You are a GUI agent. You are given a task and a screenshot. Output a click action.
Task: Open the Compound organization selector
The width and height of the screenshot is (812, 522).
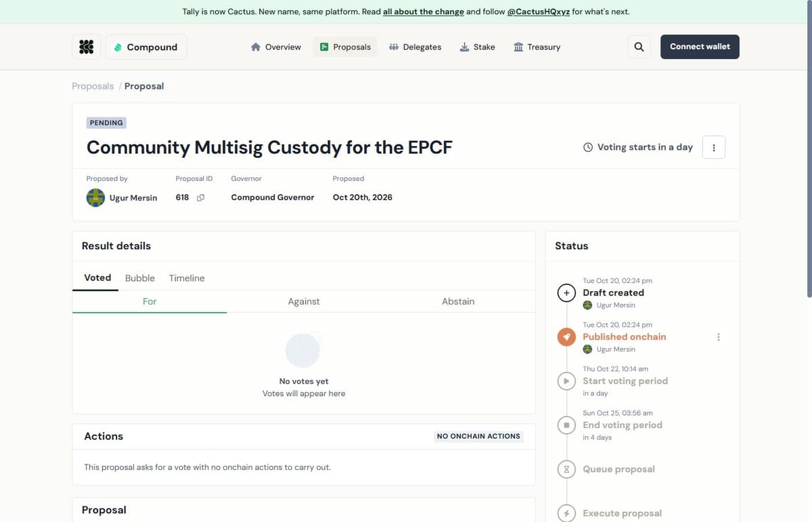point(146,47)
